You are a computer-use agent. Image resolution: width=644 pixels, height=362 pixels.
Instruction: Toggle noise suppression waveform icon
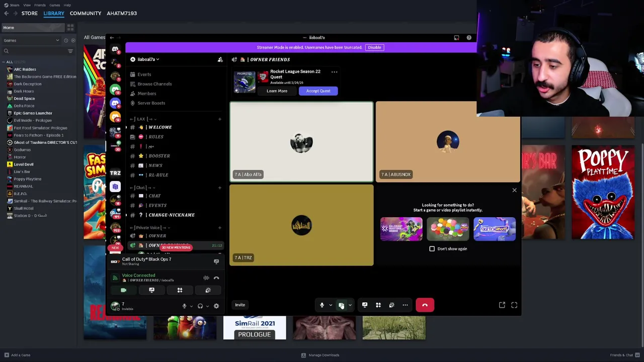206,278
